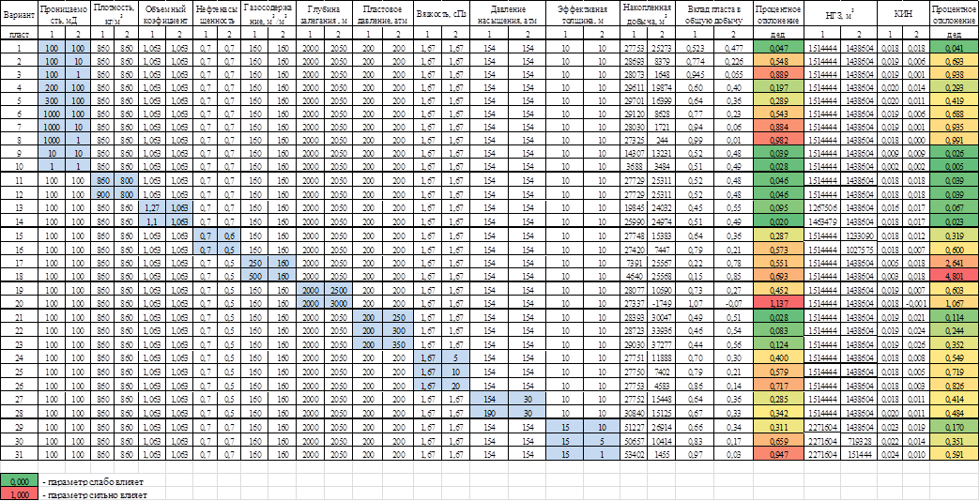This screenshot has width=980, height=501.
Task: Click the green cell with value 0,020
Action: [778, 220]
